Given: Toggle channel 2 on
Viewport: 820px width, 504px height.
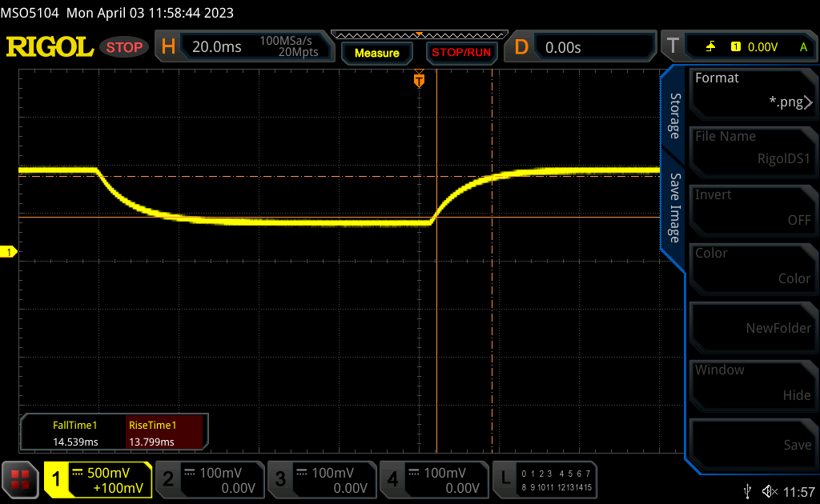Looking at the screenshot, I should coord(209,479).
